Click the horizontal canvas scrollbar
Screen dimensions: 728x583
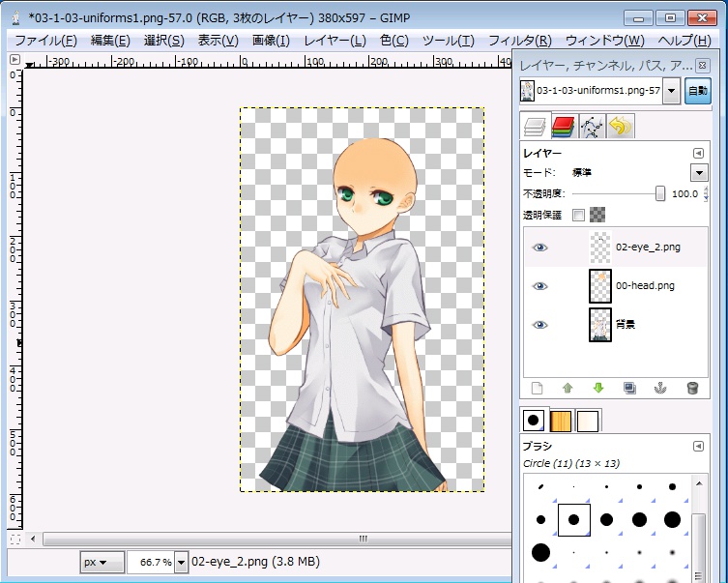(277, 539)
